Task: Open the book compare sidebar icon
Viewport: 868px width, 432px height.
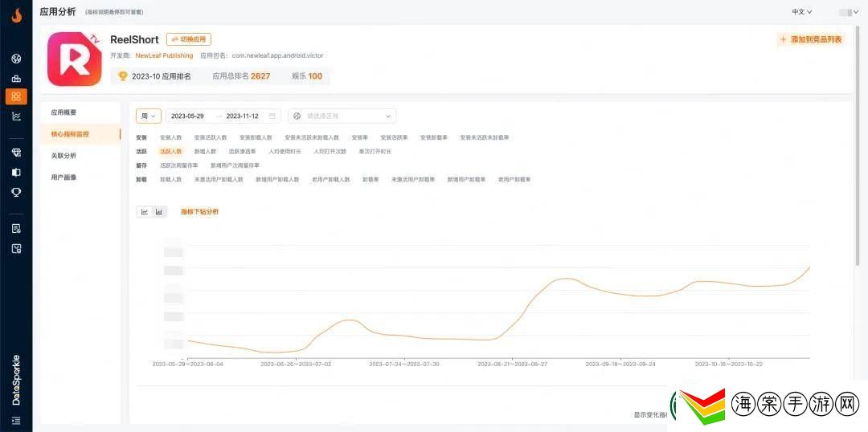Action: click(x=16, y=172)
